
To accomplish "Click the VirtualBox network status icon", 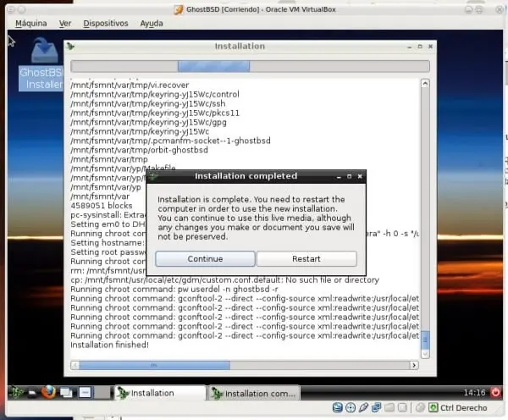I will click(377, 407).
